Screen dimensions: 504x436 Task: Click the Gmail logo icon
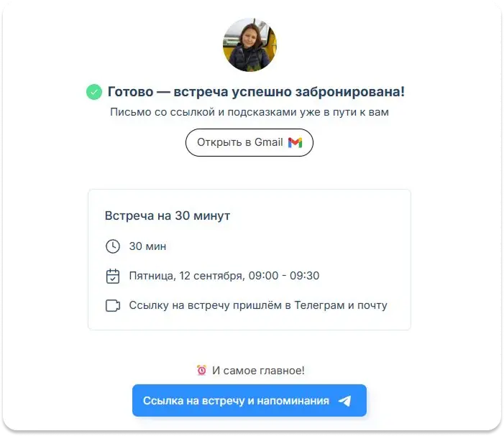click(x=295, y=142)
